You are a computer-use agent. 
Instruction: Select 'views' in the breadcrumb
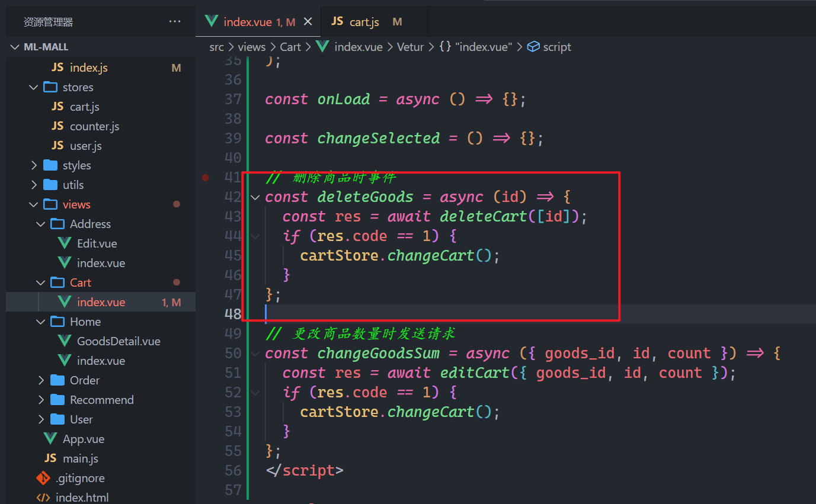[x=252, y=47]
